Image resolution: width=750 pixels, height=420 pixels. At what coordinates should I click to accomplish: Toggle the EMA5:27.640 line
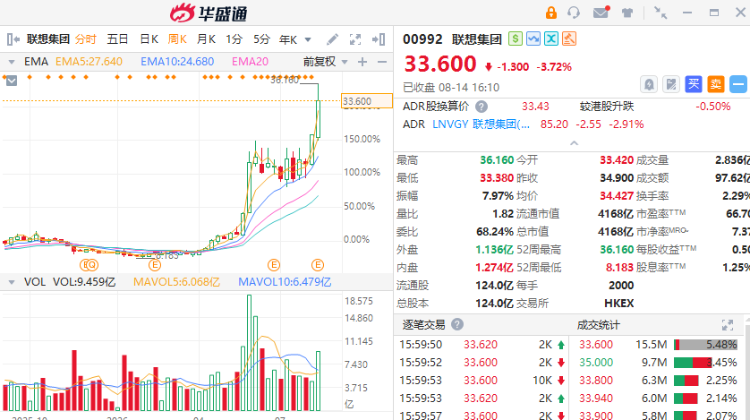tap(88, 62)
